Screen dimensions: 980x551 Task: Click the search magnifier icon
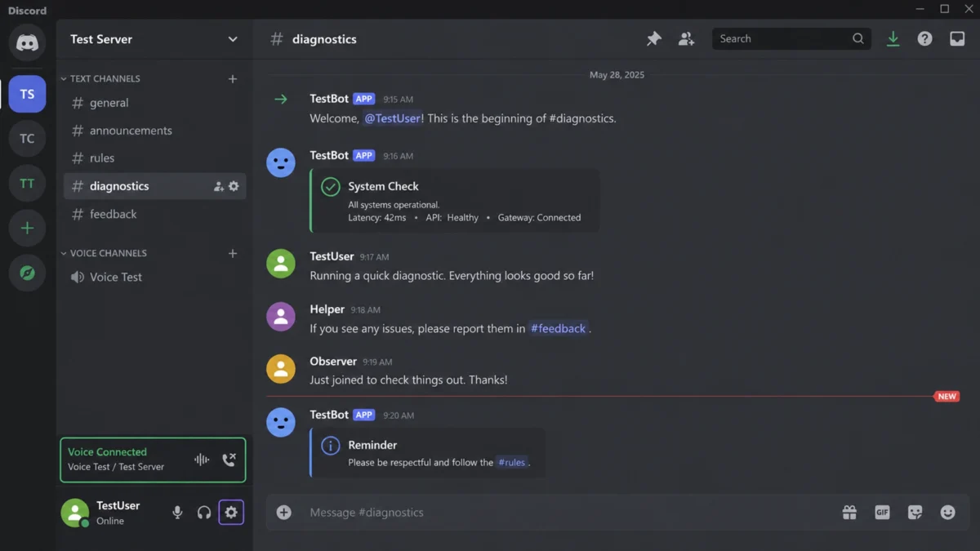[857, 38]
